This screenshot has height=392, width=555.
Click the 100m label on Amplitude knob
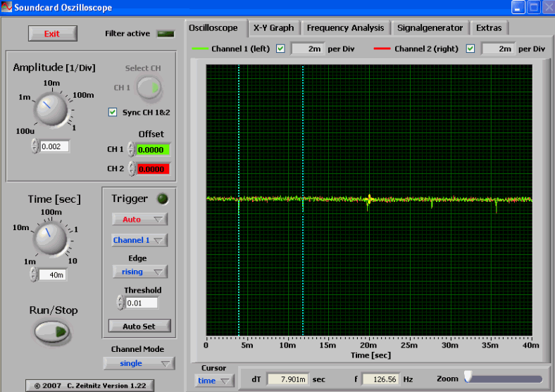pos(84,95)
